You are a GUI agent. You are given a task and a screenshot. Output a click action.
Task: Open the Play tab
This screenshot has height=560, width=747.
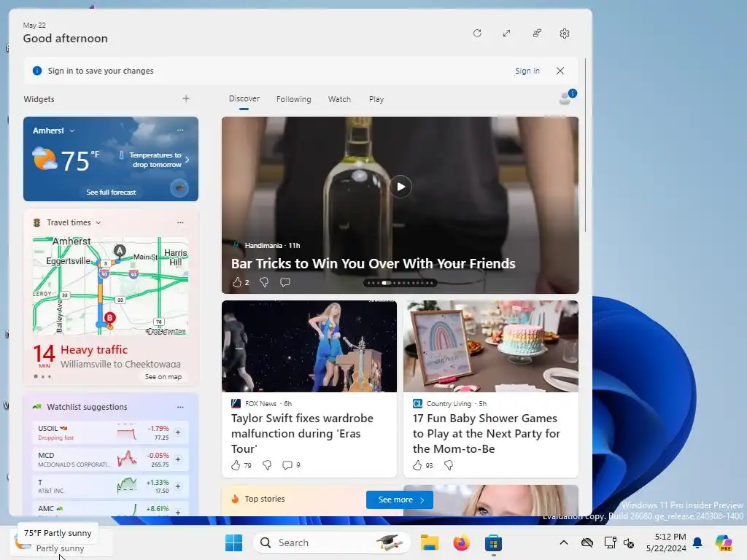tap(376, 99)
